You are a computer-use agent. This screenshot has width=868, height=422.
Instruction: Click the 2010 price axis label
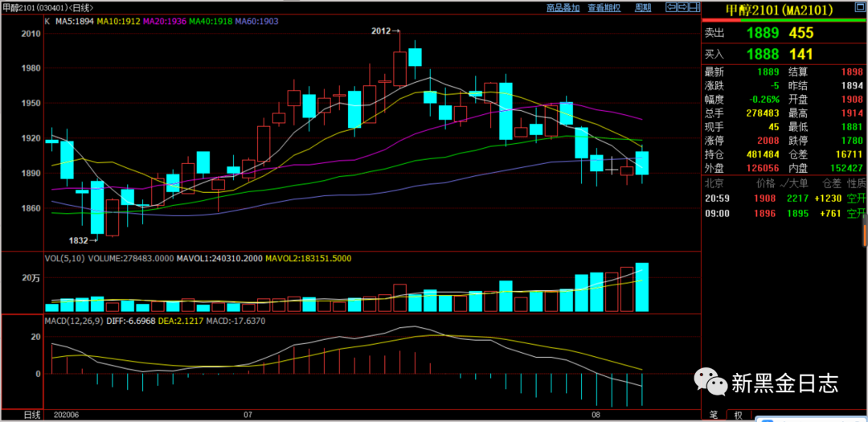point(31,34)
